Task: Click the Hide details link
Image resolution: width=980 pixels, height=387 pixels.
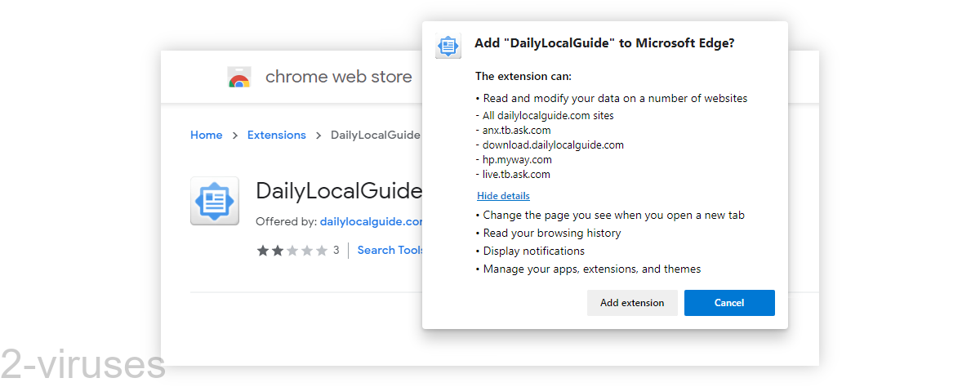Action: pyautogui.click(x=503, y=196)
